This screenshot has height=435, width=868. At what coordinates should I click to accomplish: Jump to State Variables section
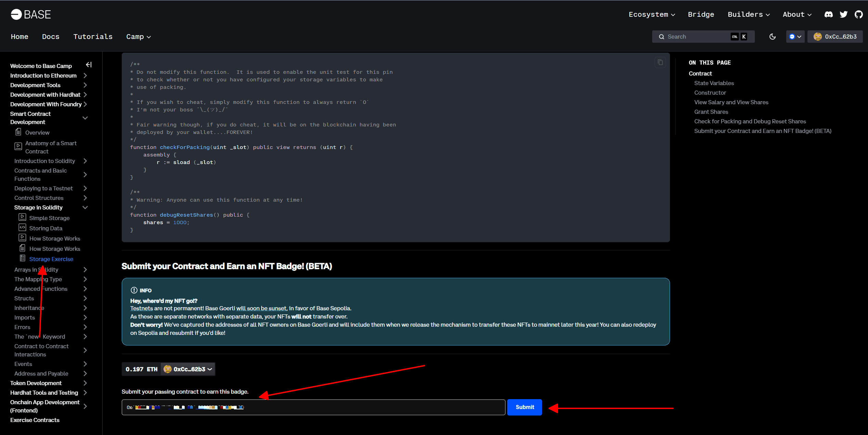[714, 83]
